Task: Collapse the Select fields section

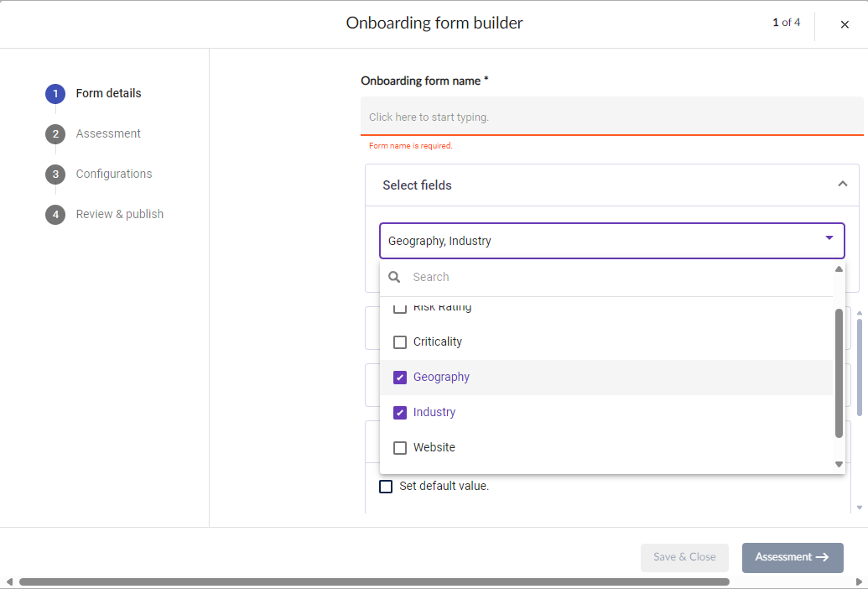Action: pyautogui.click(x=843, y=183)
